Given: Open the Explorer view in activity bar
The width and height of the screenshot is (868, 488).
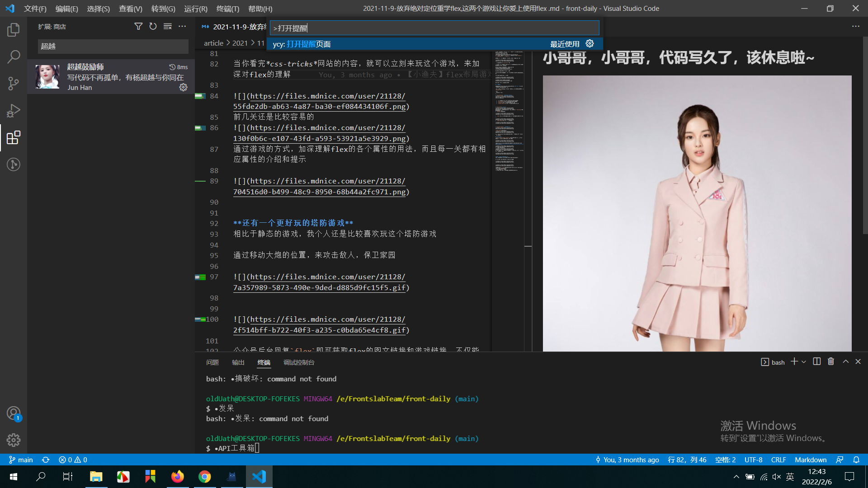Looking at the screenshot, I should pyautogui.click(x=14, y=30).
